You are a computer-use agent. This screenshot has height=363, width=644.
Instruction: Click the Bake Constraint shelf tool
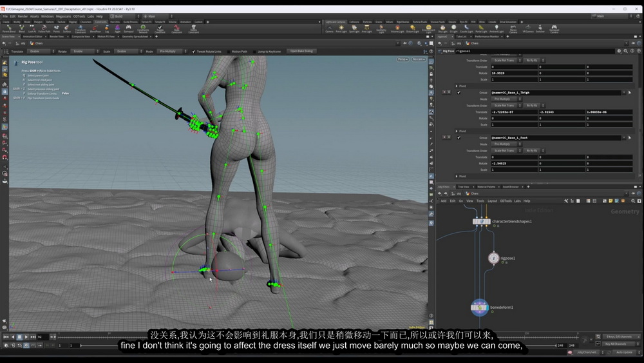click(176, 29)
